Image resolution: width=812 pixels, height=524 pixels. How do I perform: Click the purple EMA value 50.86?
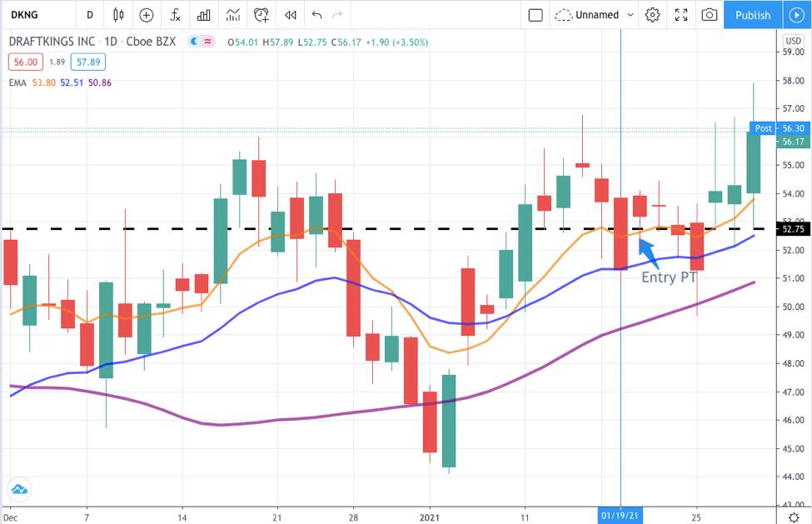[x=99, y=82]
